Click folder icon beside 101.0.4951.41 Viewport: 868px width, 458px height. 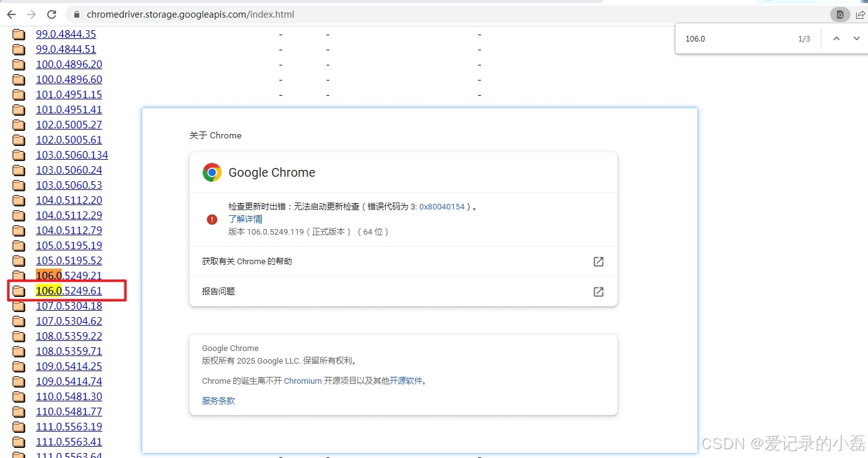(19, 109)
